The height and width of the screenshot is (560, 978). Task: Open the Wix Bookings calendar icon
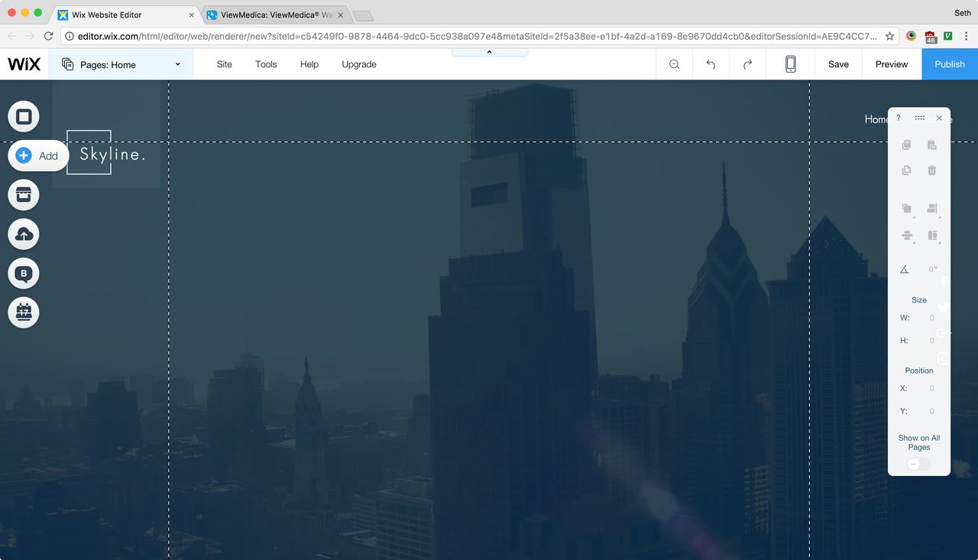click(x=23, y=312)
